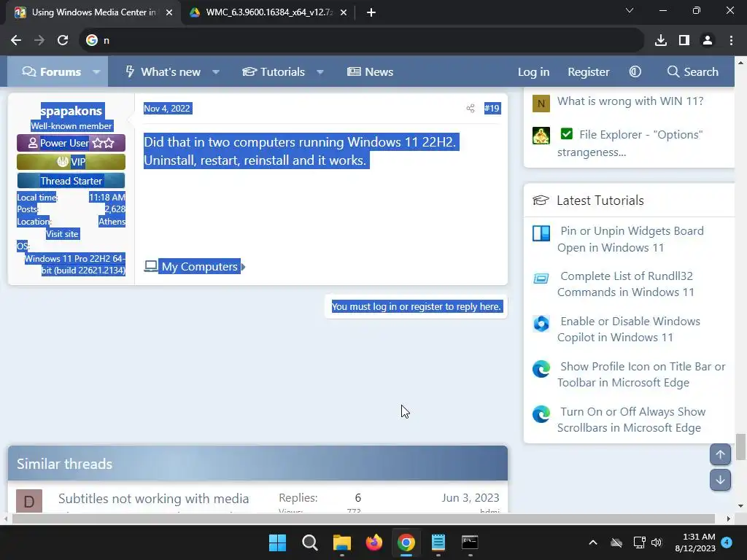Close the WMC_6.3.9600 tab

pyautogui.click(x=344, y=12)
